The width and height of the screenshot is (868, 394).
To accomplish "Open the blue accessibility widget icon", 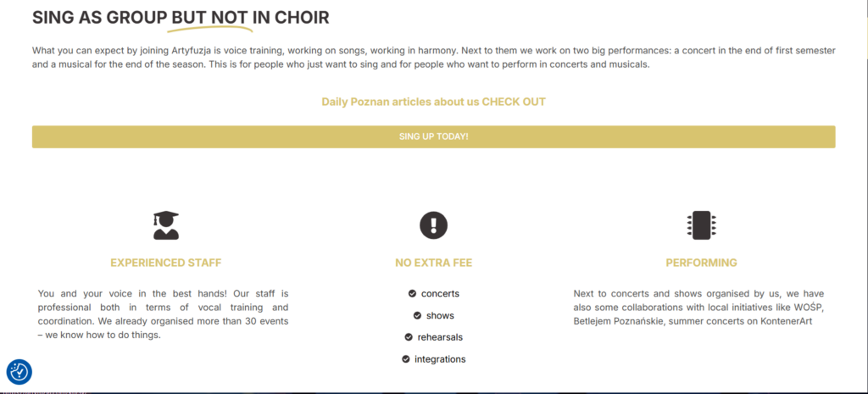I will coord(19,372).
